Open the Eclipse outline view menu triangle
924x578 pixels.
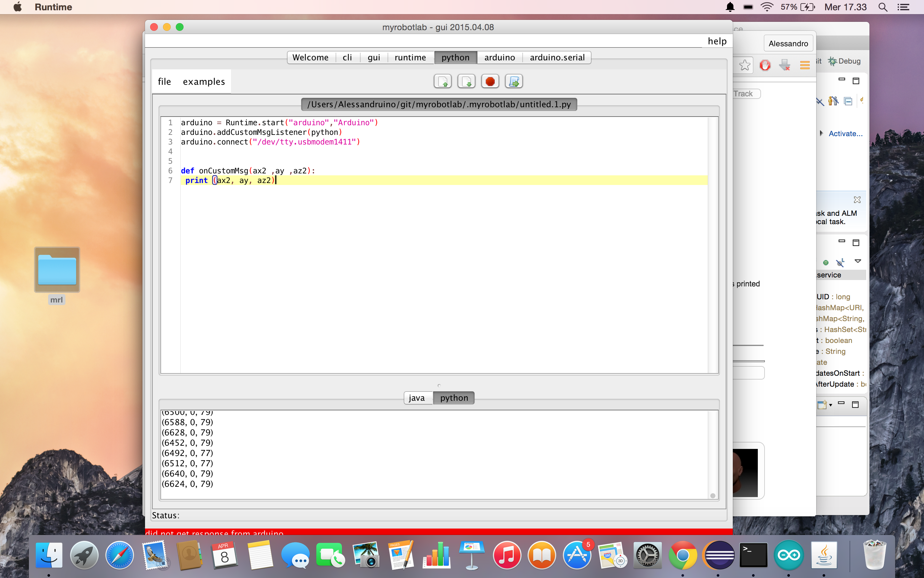(858, 261)
